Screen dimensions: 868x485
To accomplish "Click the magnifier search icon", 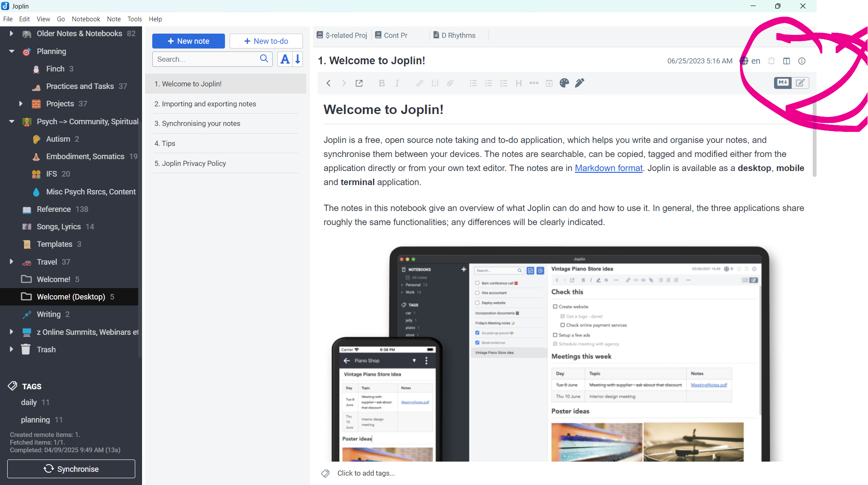I will click(x=264, y=59).
